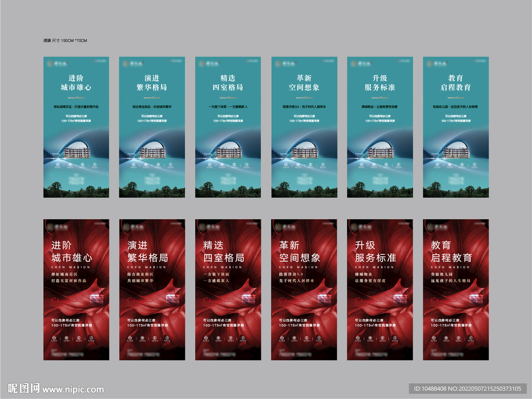Click the building image in the first teal banner
The image size is (532, 399).
[76, 152]
